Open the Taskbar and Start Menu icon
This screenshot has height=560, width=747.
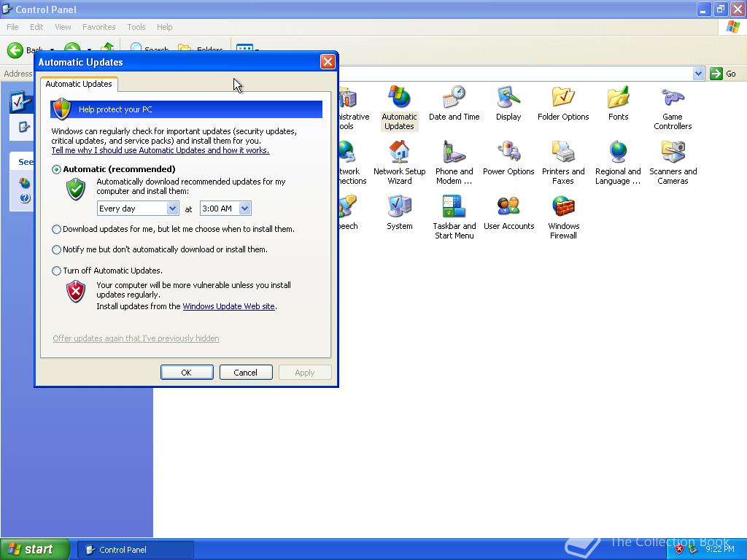[x=454, y=217]
